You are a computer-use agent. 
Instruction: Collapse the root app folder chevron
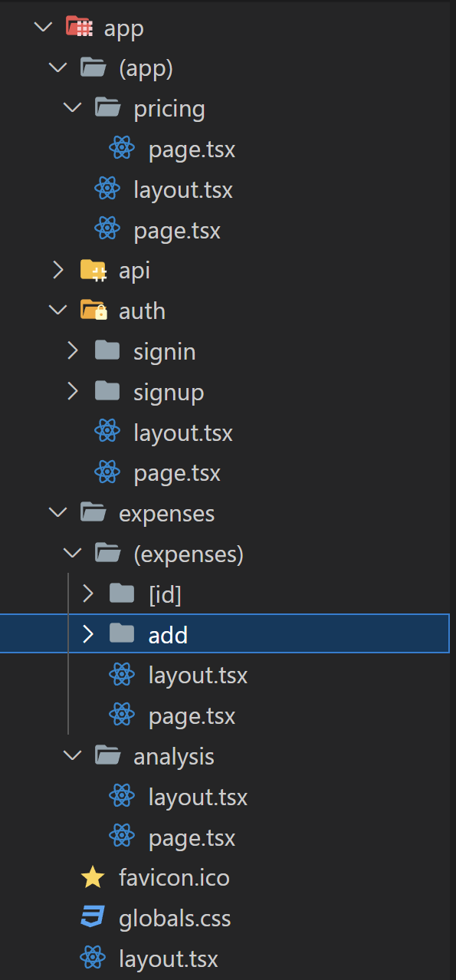click(x=43, y=28)
